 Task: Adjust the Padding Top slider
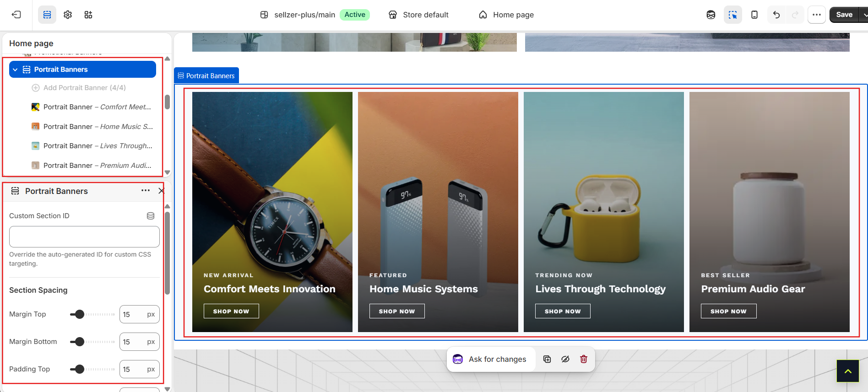(x=92, y=369)
